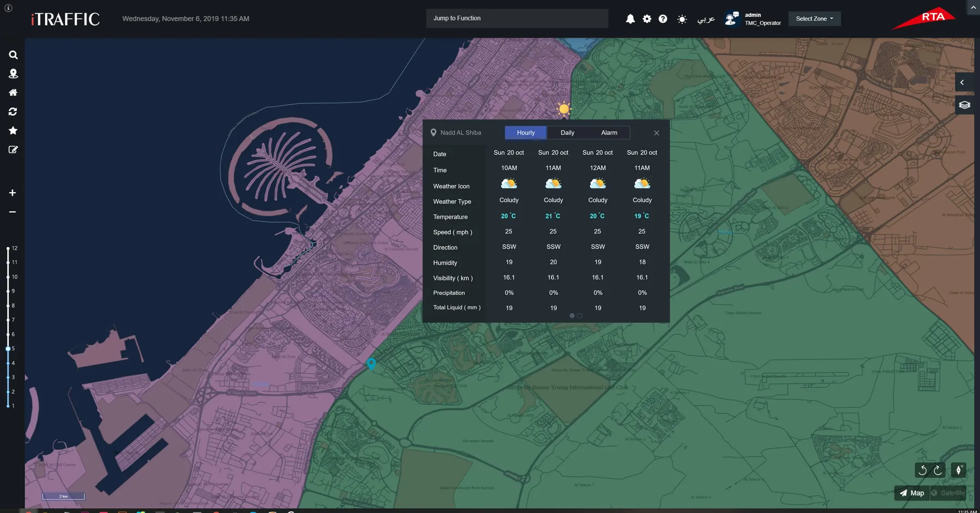Click the 12AM cloudy weather icon
980x513 pixels.
tap(598, 184)
